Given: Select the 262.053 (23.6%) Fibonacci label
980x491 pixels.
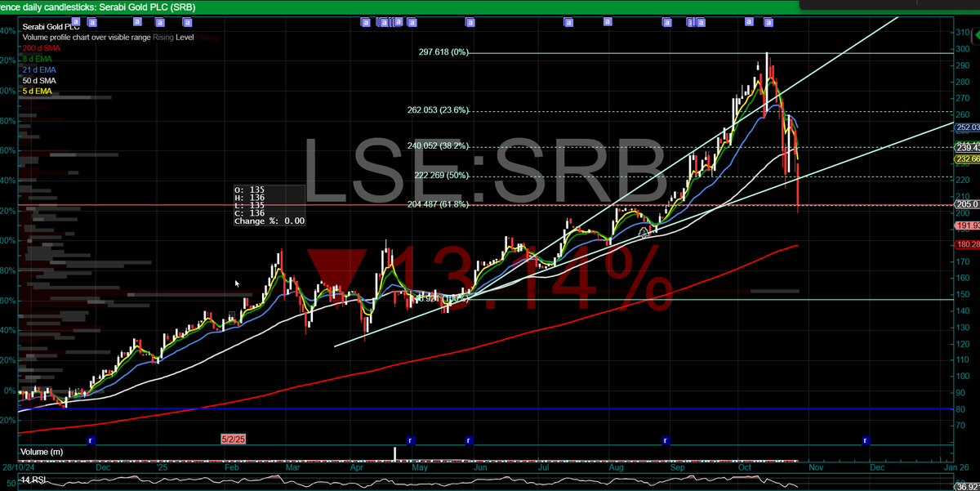Looking at the screenshot, I should [438, 109].
